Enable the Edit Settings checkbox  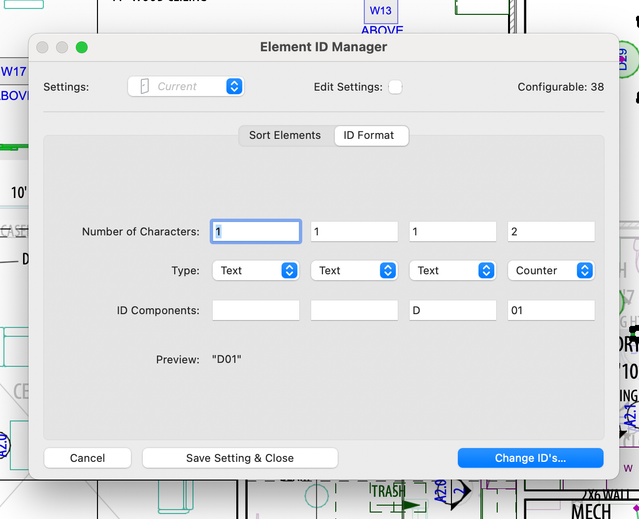tap(395, 87)
